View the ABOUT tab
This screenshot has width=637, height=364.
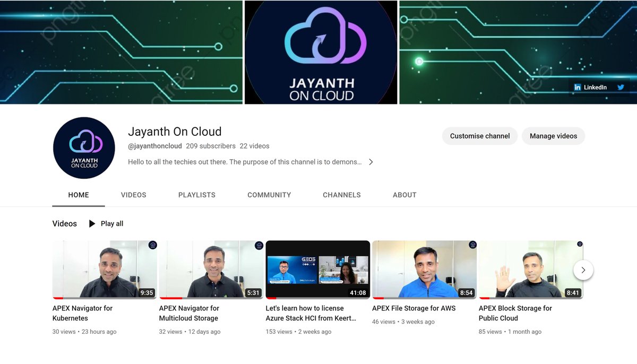(404, 195)
